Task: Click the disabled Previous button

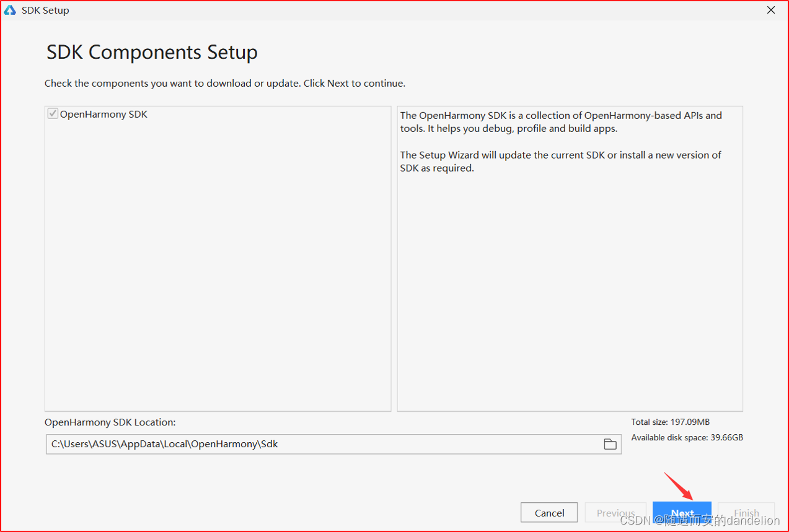Action: (x=615, y=513)
